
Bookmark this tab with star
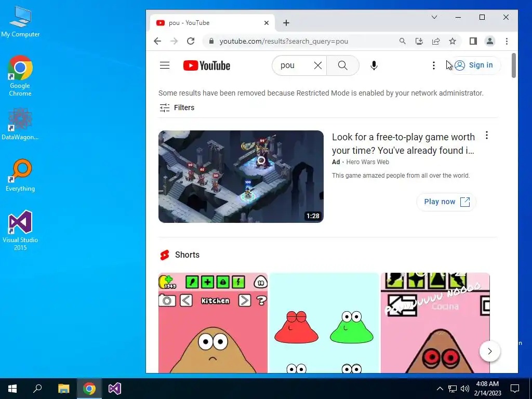point(453,42)
